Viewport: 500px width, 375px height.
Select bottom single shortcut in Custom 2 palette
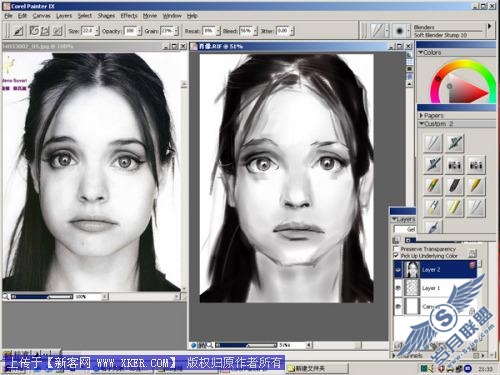click(x=433, y=227)
